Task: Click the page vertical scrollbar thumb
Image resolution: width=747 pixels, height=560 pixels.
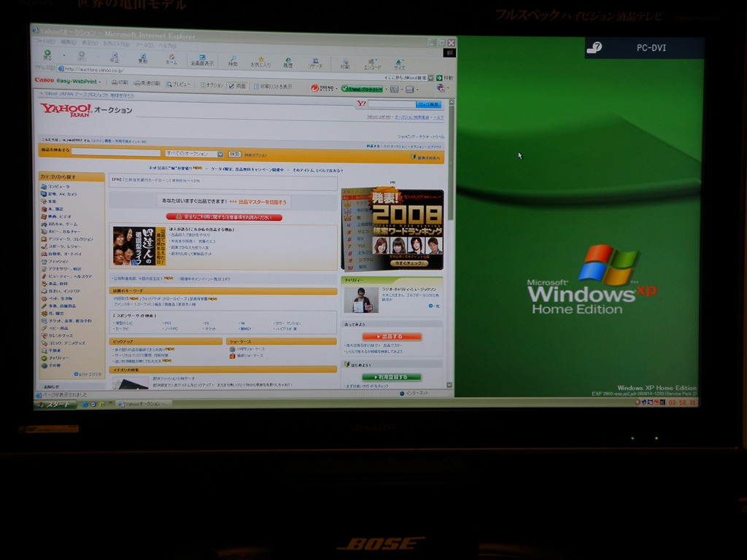Action: tap(451, 162)
